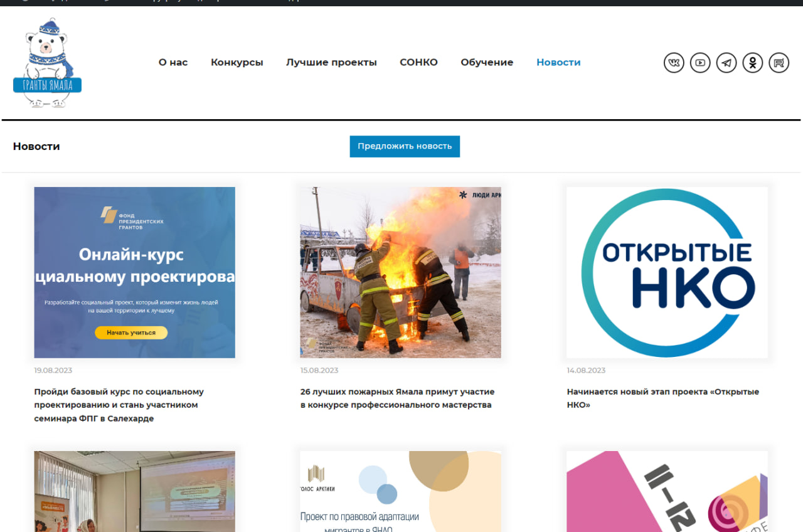Click the Гранты Ямала polar bear logo

pos(48,63)
